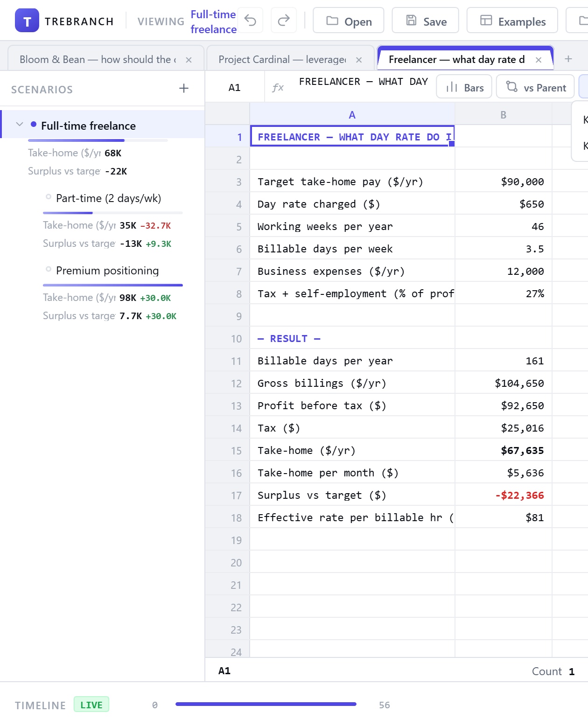The width and height of the screenshot is (588, 726).
Task: Click the Profit before tax value $92,650
Action: click(x=504, y=405)
